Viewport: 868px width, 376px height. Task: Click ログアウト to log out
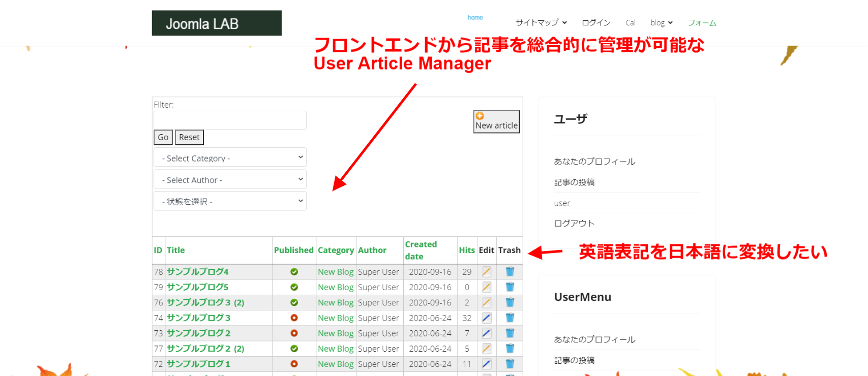[x=575, y=223]
